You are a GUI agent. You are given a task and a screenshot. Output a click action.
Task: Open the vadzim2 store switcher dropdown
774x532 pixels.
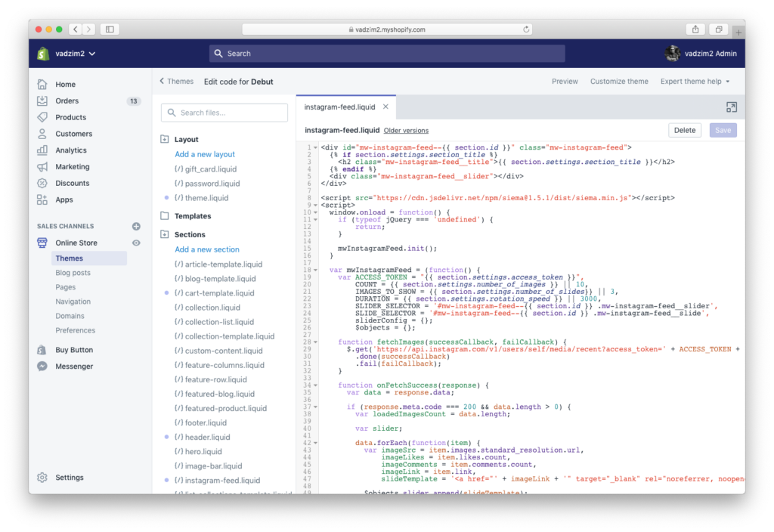(x=75, y=54)
